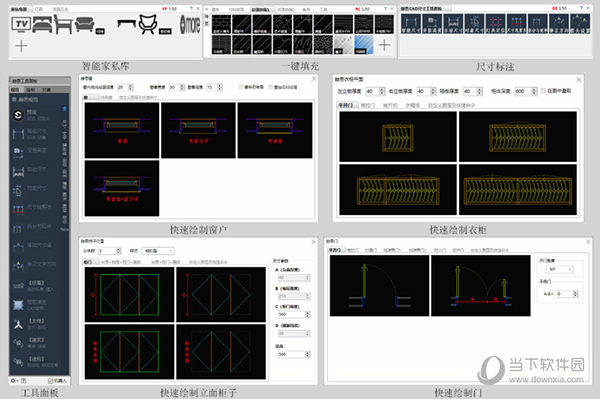This screenshot has width=600, height=399.
Task: Open help question mark in furniture library panel
Action: (191, 8)
